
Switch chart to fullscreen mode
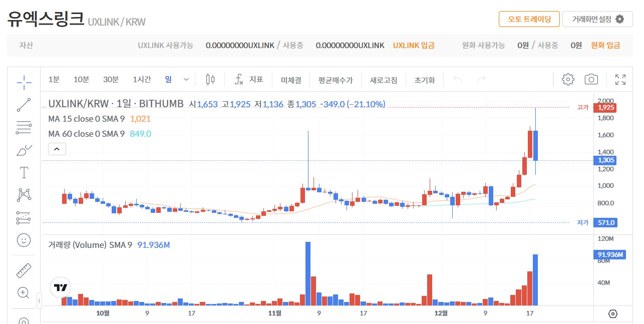[620, 79]
